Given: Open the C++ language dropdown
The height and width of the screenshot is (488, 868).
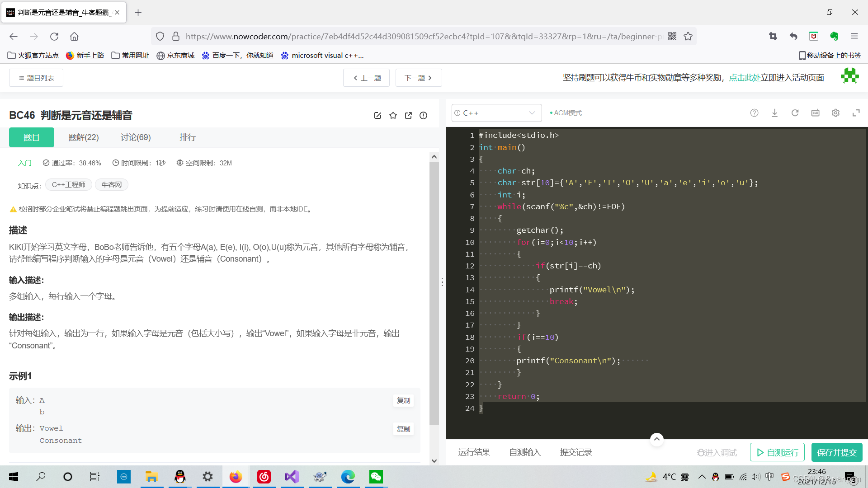Looking at the screenshot, I should 496,113.
